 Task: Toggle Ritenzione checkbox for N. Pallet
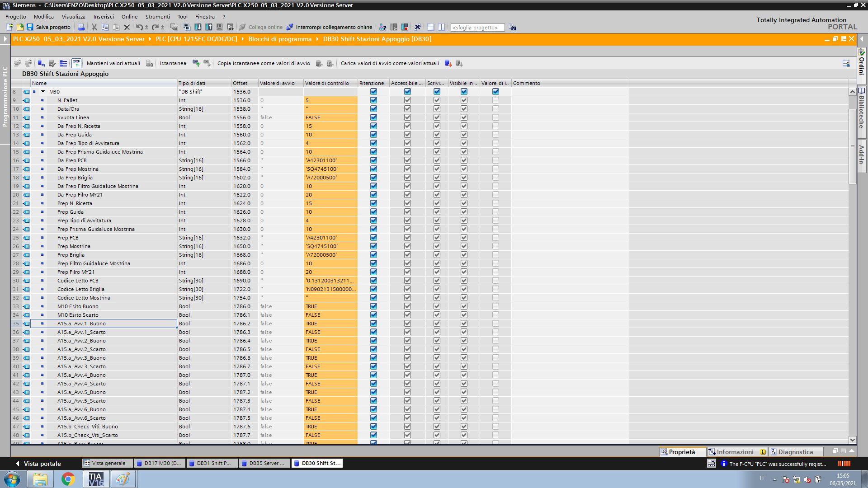373,100
